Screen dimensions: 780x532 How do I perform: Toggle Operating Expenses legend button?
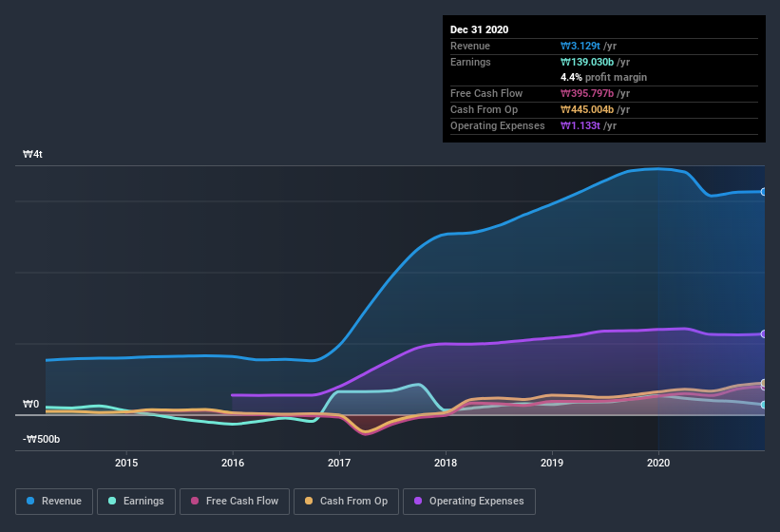(468, 501)
